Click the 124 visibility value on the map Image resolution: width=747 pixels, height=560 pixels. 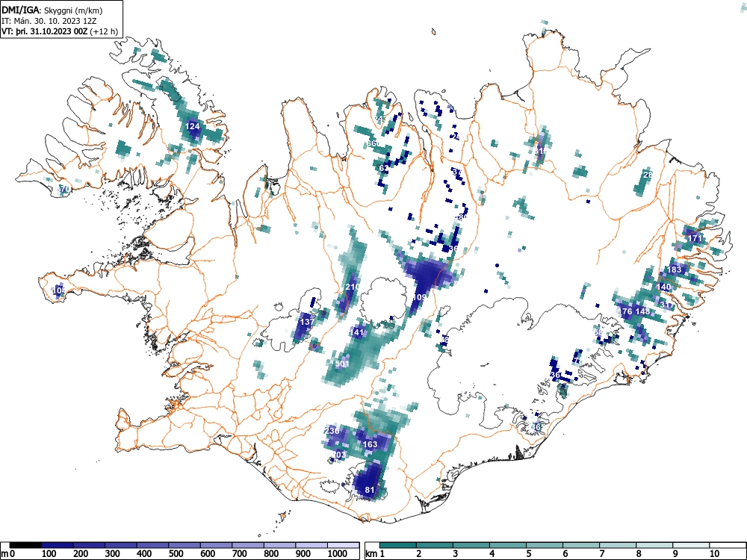(193, 126)
